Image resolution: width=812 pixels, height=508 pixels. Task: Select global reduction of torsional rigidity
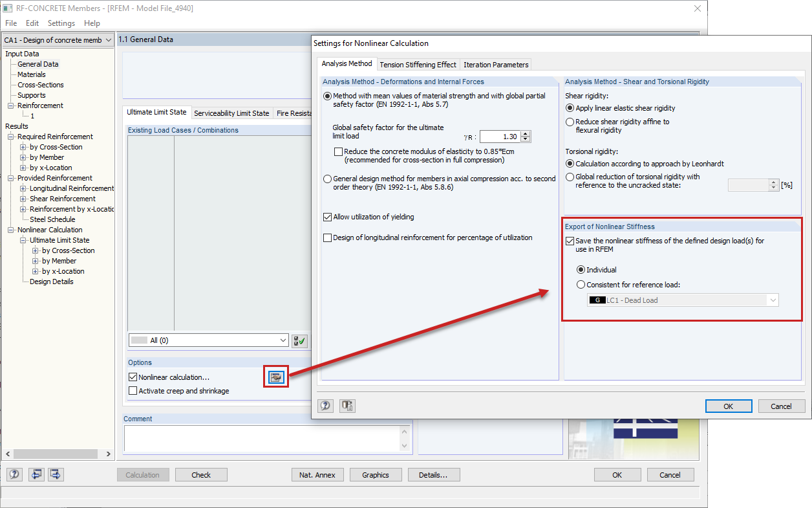pos(570,177)
